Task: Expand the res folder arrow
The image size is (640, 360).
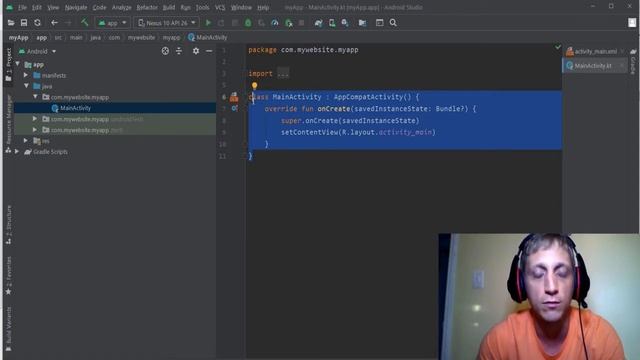Action: pyautogui.click(x=26, y=141)
